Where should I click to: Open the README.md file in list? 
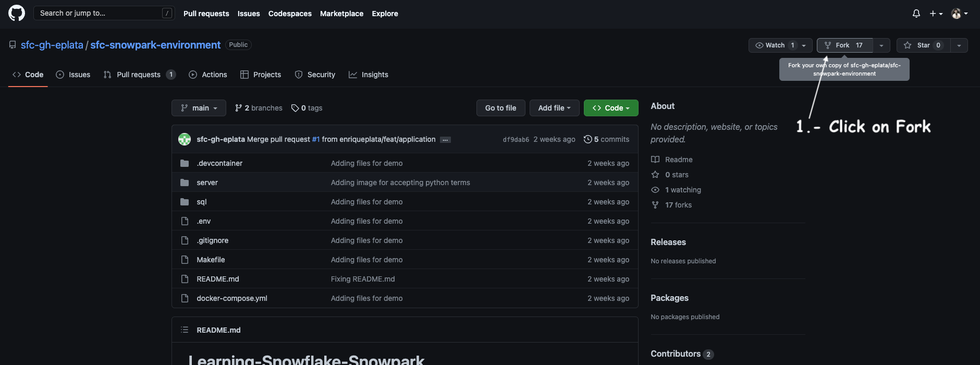click(217, 279)
